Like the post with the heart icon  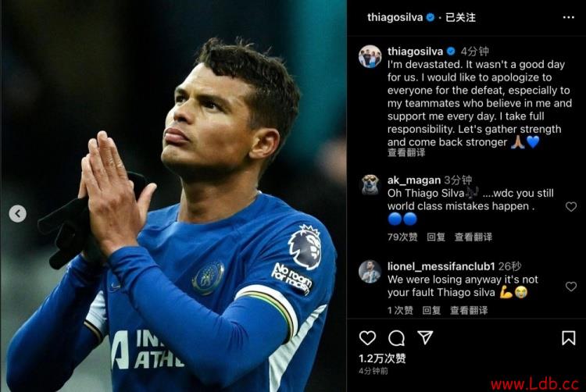(x=367, y=338)
